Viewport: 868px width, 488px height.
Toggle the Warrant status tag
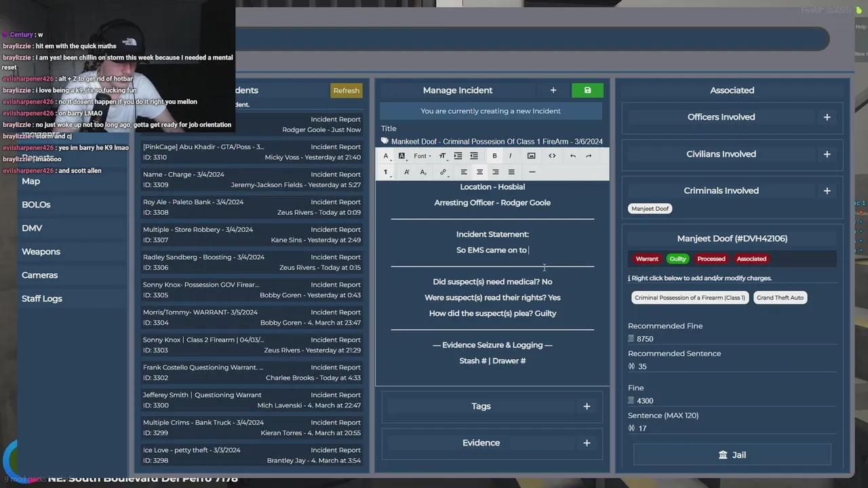point(646,259)
